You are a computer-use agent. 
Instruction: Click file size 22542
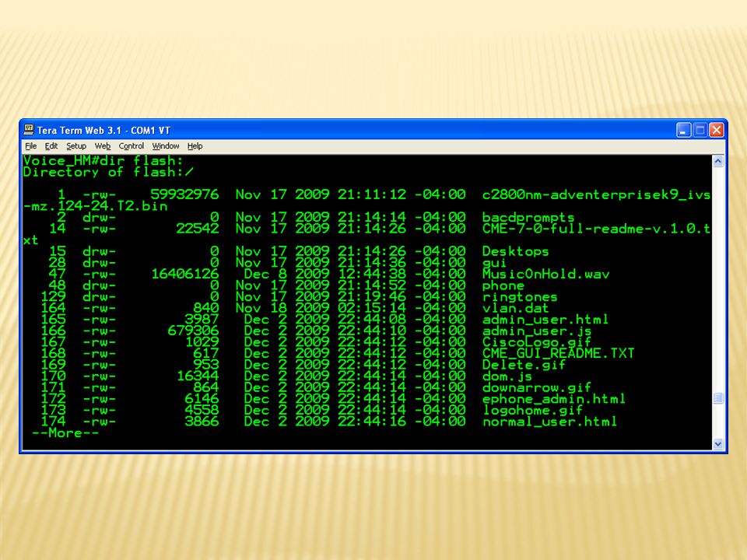point(198,229)
